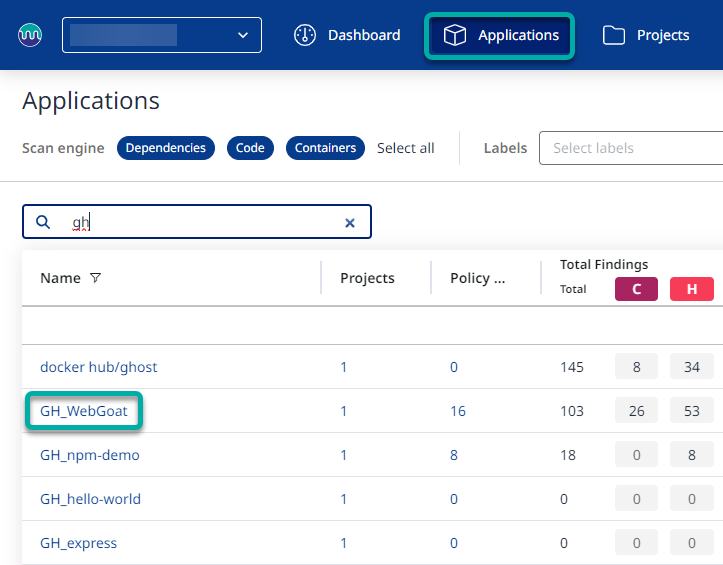Open the GH_WebGoat application
The image size is (723, 565).
click(85, 411)
